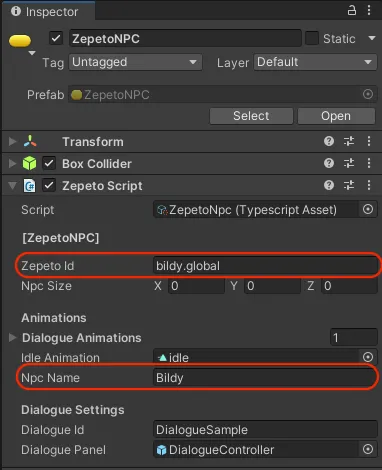The image size is (382, 470).
Task: Open the Box Collider help icon
Action: point(329,163)
